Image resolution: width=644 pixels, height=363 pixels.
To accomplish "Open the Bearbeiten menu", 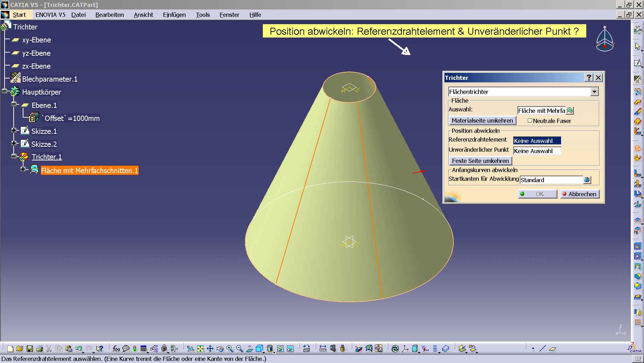I will tap(110, 15).
